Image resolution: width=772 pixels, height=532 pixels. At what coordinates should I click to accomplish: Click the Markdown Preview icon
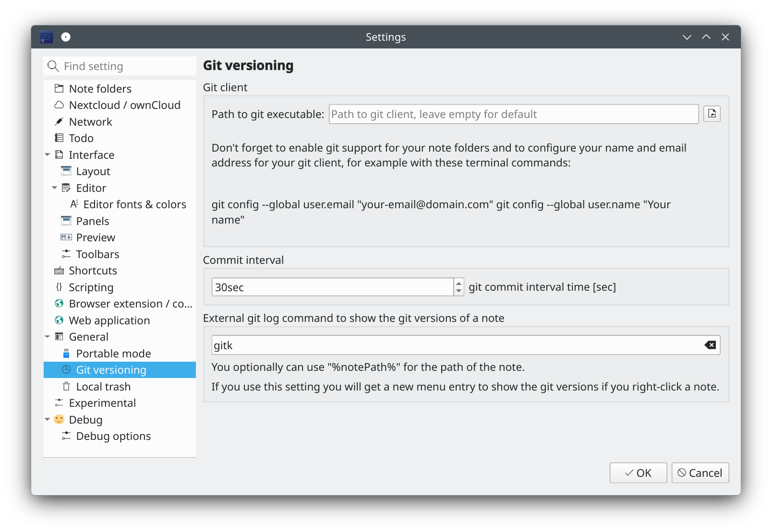pos(66,237)
